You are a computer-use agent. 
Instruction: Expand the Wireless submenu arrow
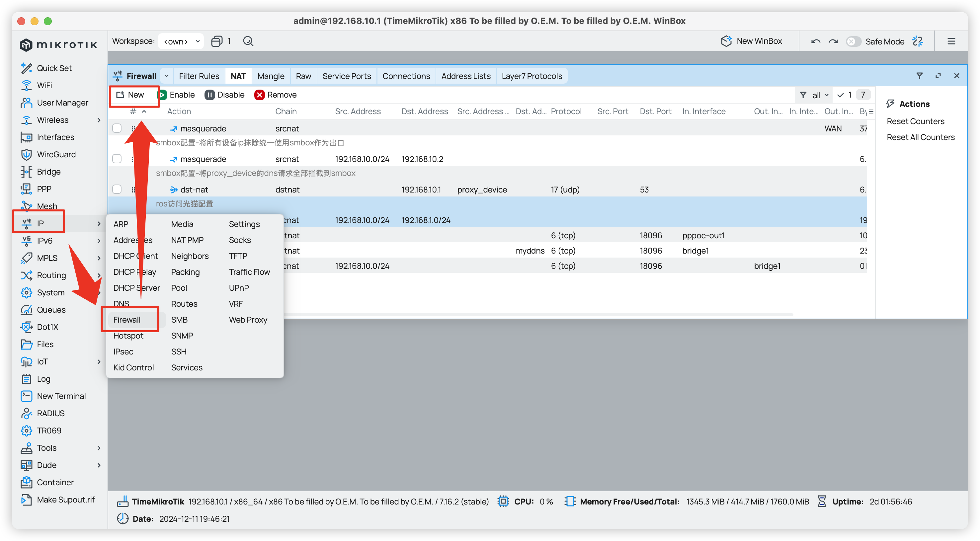click(x=99, y=120)
